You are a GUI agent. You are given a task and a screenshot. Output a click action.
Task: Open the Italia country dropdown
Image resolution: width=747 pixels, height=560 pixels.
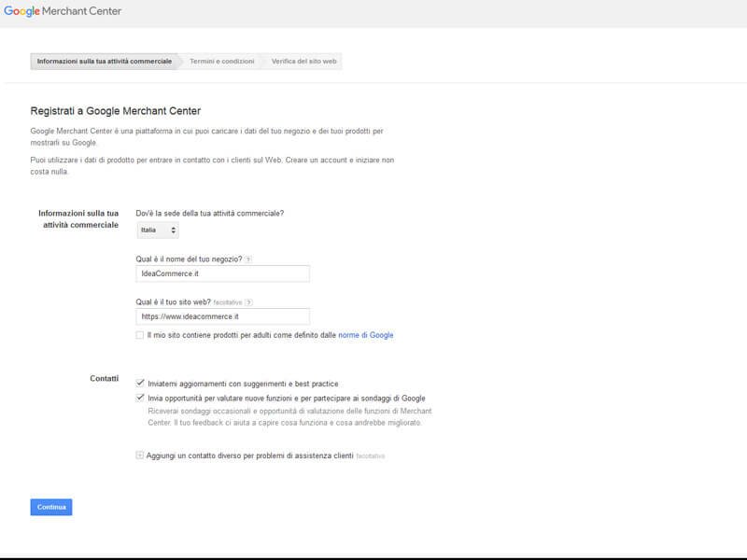[158, 230]
